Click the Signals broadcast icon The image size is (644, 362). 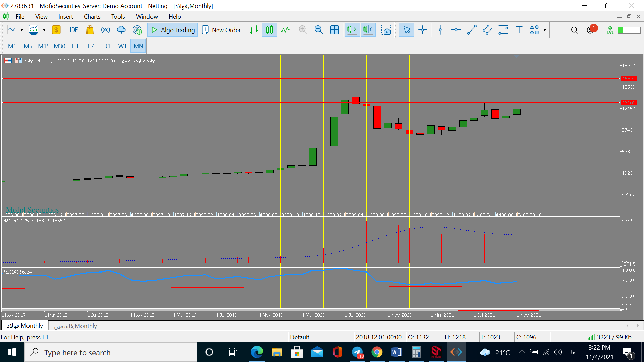(105, 30)
